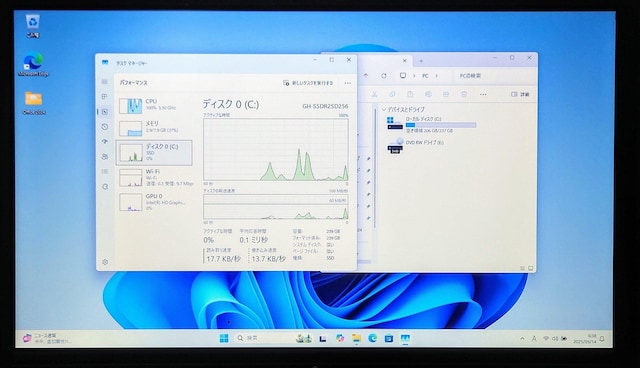Click 13.7 KB/秒 write speed value

click(x=268, y=259)
